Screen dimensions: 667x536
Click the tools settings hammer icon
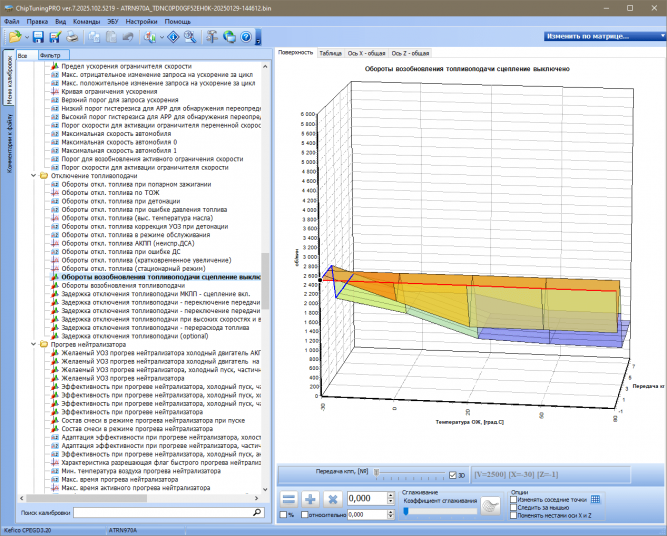pyautogui.click(x=212, y=37)
